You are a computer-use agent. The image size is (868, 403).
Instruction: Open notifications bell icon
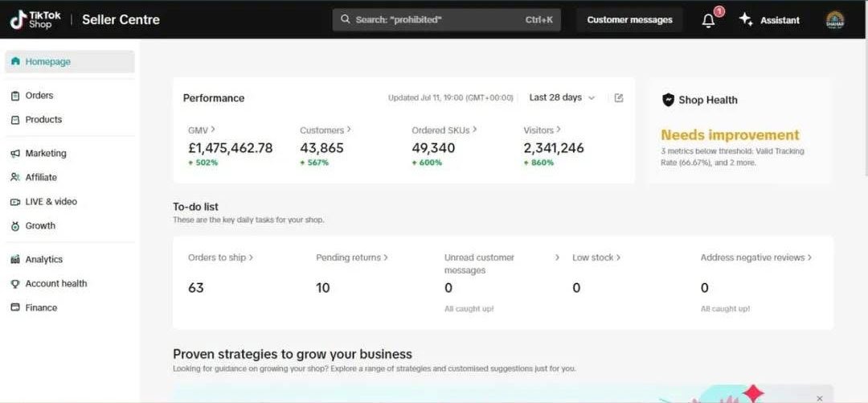(708, 20)
